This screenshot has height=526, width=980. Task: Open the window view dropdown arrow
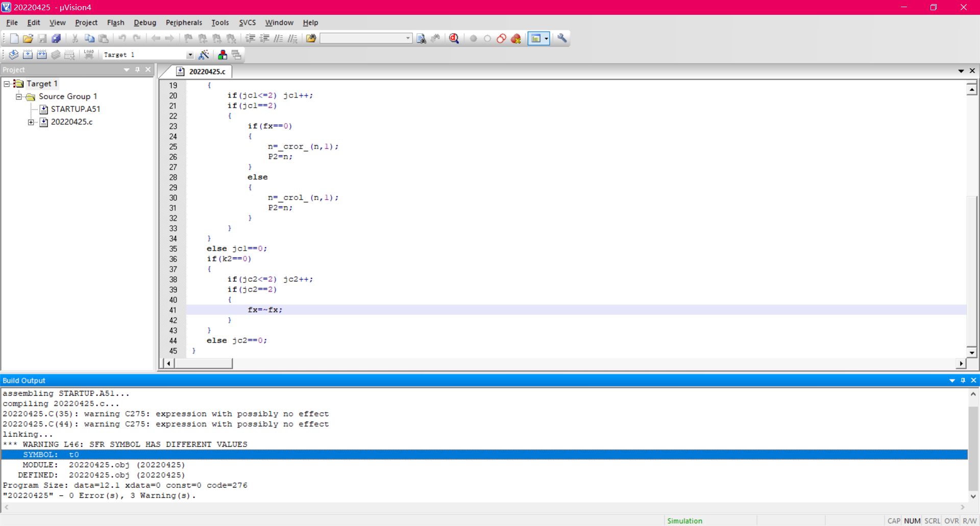(x=546, y=38)
